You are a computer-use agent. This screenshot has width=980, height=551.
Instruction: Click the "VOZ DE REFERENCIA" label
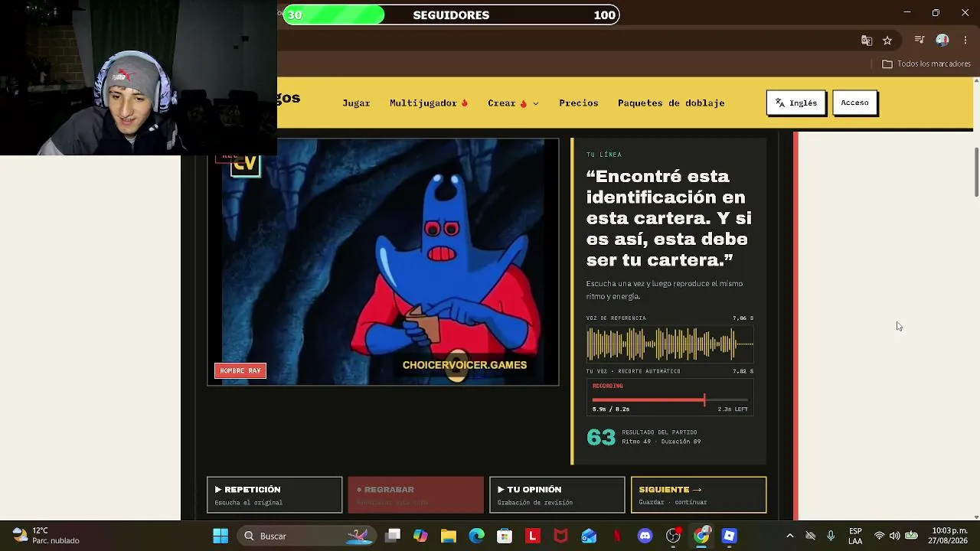(x=616, y=318)
